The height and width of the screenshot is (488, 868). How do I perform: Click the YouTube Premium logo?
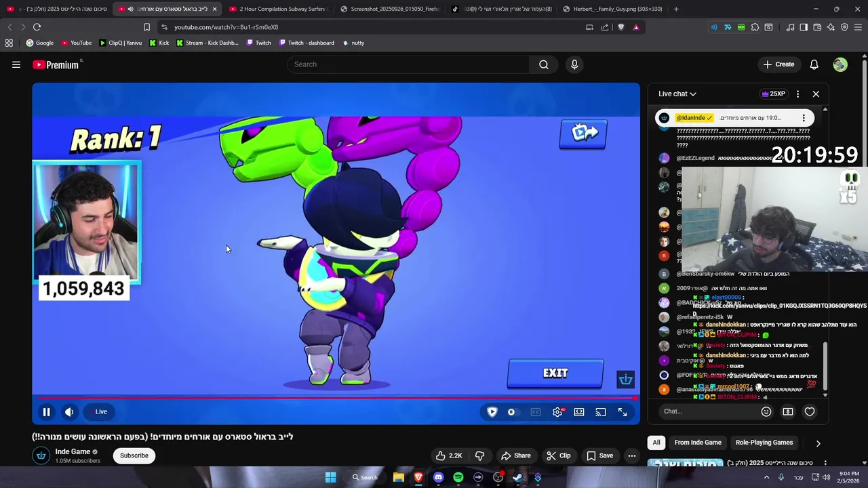point(57,64)
